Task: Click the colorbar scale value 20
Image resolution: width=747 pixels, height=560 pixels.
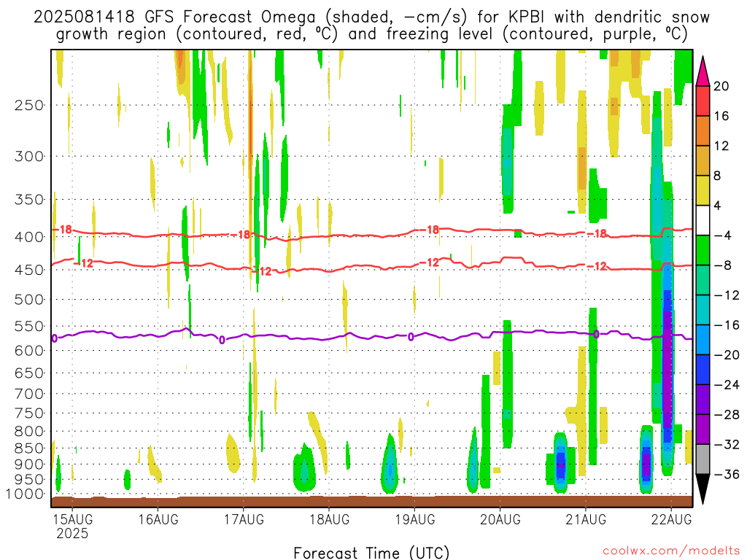Action: (x=721, y=86)
